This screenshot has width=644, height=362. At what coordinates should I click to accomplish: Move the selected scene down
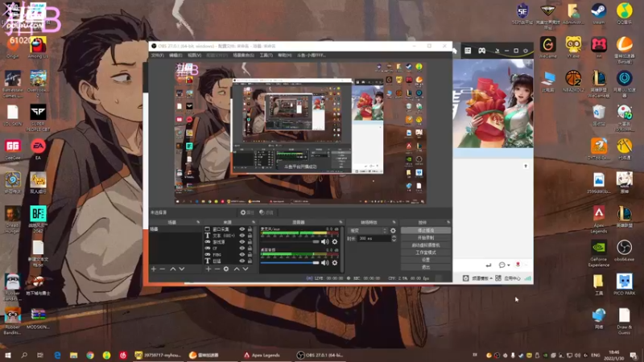point(182,269)
